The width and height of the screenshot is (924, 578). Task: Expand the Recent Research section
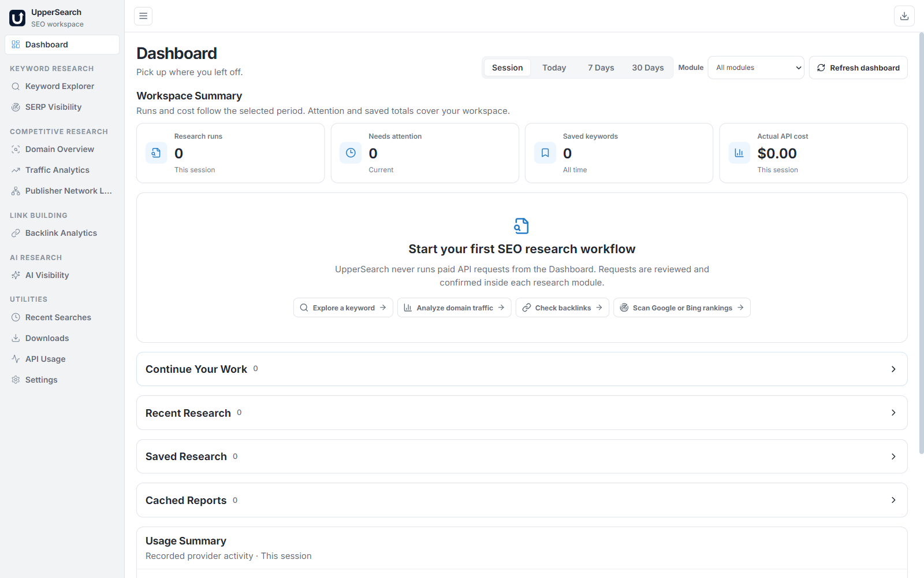click(x=522, y=413)
